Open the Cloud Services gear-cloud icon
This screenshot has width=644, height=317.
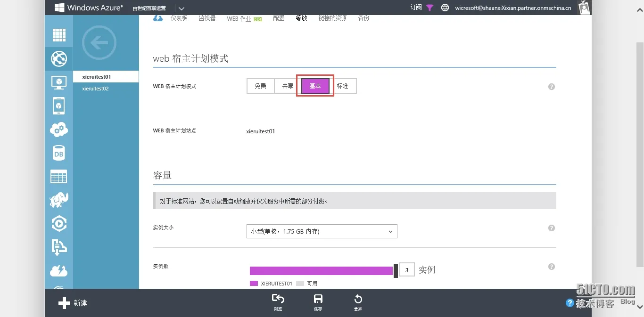pos(59,130)
